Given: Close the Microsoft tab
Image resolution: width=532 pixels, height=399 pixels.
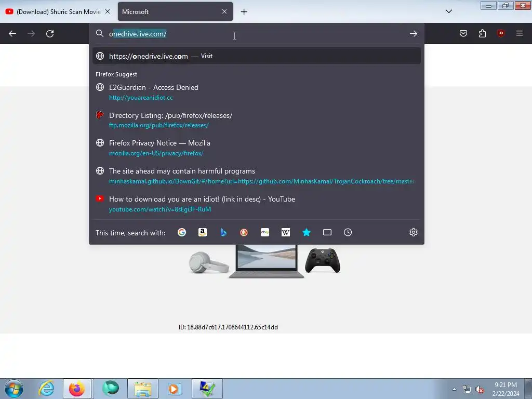Looking at the screenshot, I should pyautogui.click(x=224, y=11).
